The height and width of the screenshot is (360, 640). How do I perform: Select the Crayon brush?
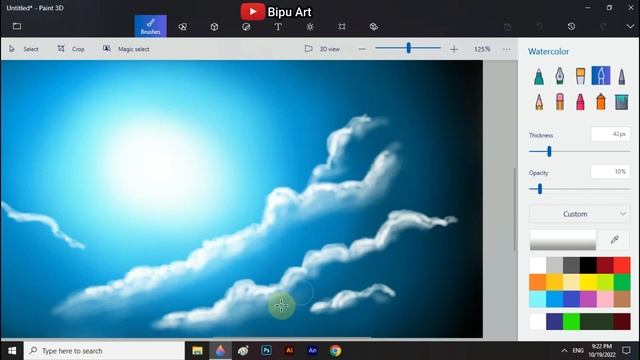pos(580,102)
